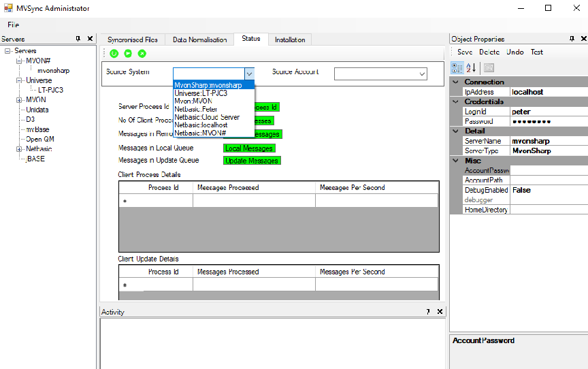Click Delete in Object Properties toolbar

(489, 52)
